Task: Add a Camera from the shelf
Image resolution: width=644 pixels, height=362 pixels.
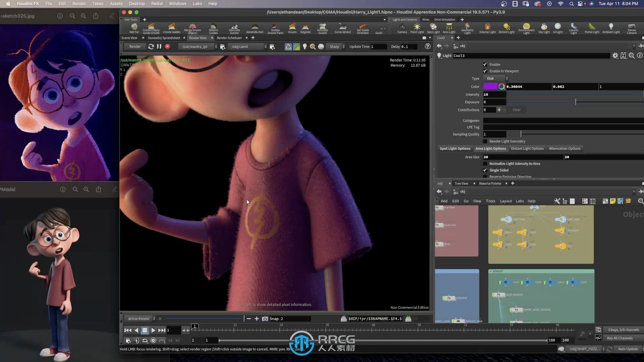Action: click(x=402, y=28)
